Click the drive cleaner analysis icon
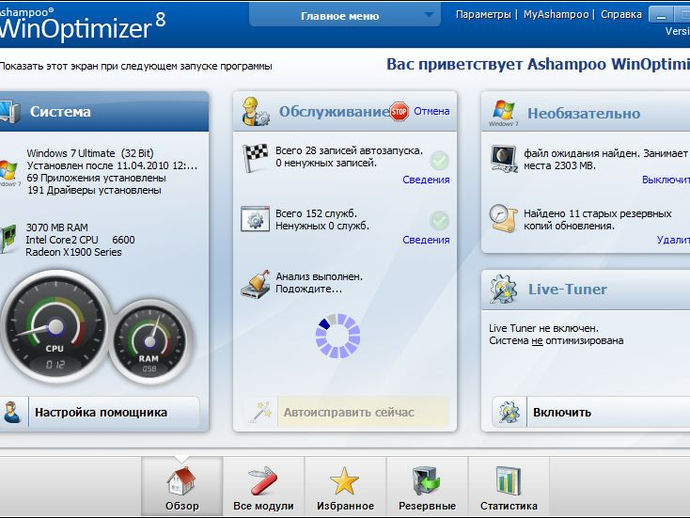Viewport: 690px width, 518px height. click(x=256, y=284)
